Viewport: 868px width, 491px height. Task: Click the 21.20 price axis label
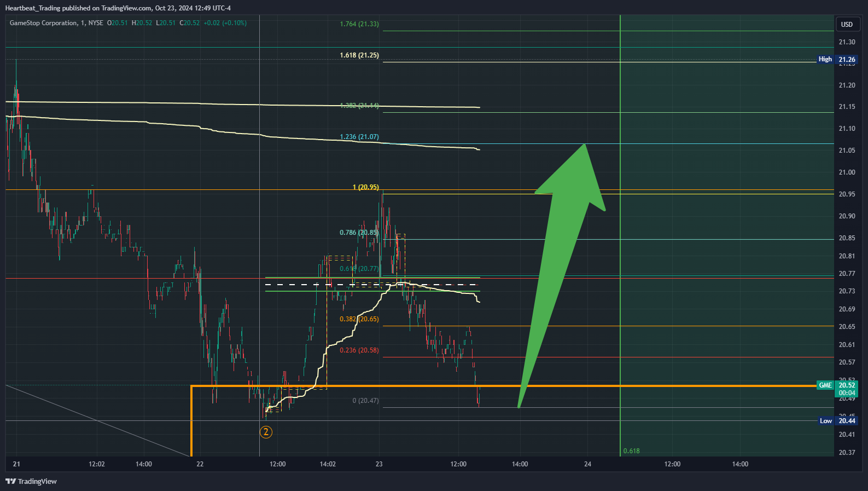point(847,85)
